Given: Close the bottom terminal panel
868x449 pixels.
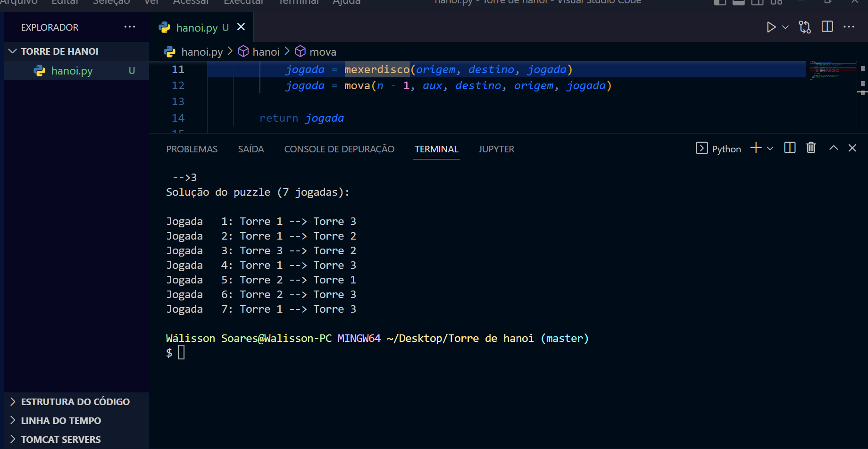Looking at the screenshot, I should 852,148.
